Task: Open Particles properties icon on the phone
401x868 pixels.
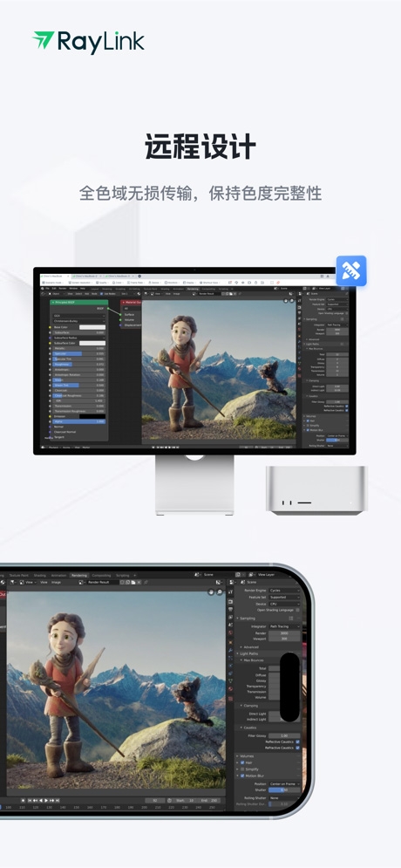Action: pyautogui.click(x=231, y=658)
